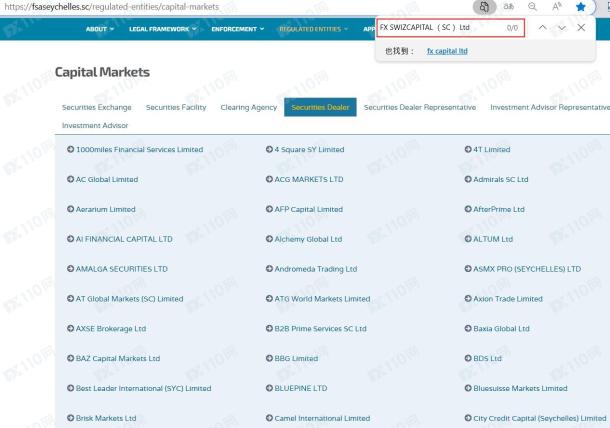Click arrow icon beside ALTUM Ltd
Image resolution: width=610 pixels, height=428 pixels.
tap(468, 239)
